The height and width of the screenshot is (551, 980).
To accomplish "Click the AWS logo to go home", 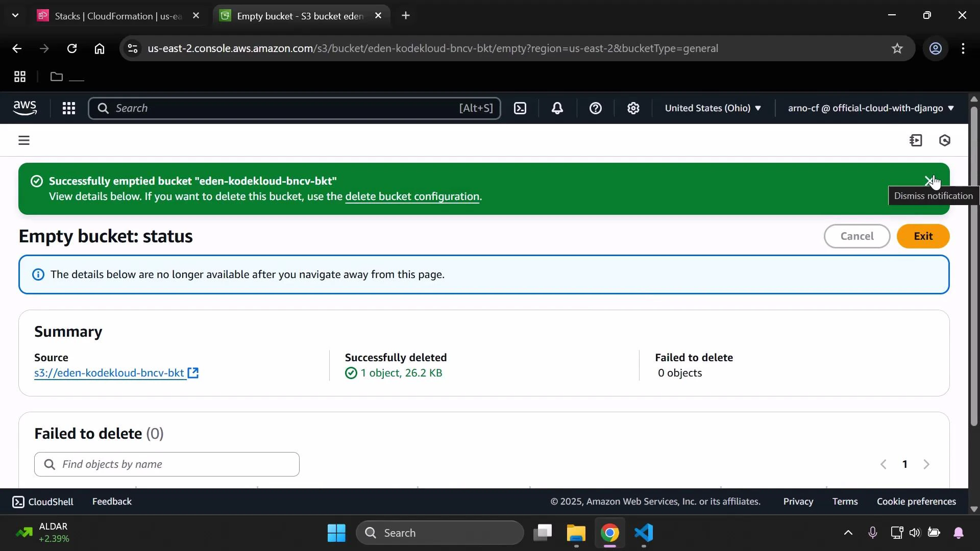I will coord(25,108).
